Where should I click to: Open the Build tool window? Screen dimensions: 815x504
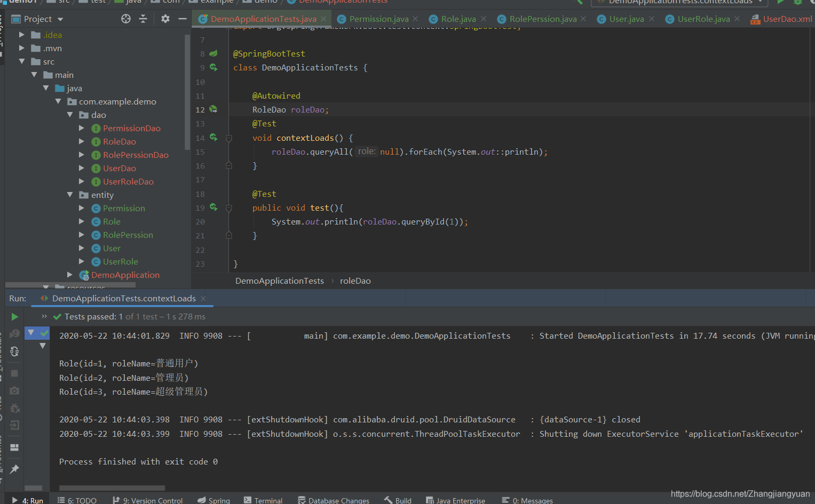click(x=398, y=500)
